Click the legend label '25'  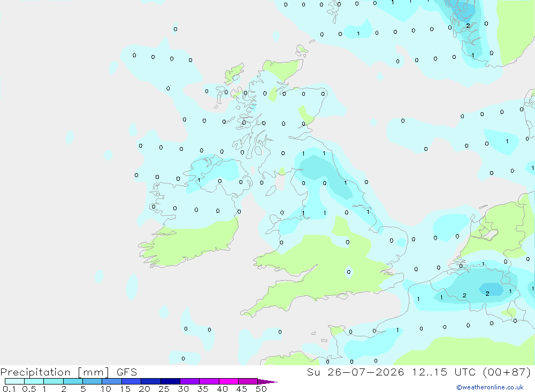tap(164, 389)
